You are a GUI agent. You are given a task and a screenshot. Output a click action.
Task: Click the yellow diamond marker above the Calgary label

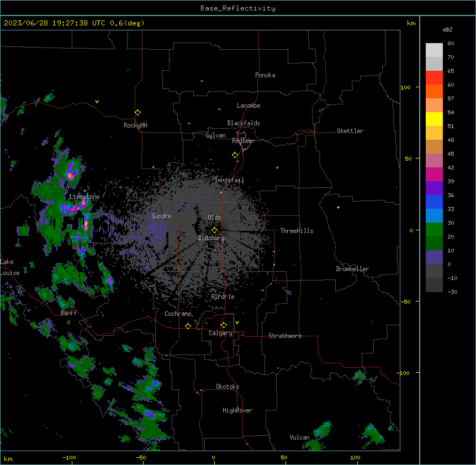(x=224, y=325)
